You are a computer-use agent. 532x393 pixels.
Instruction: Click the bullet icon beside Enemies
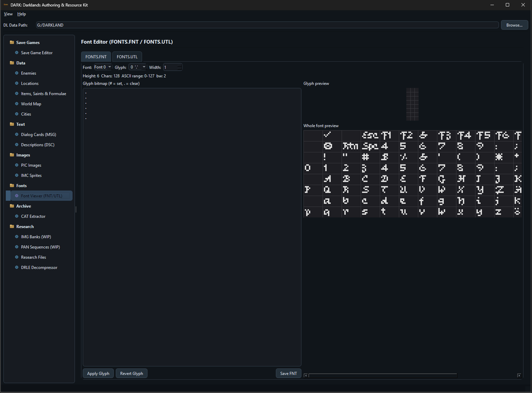pyautogui.click(x=17, y=73)
